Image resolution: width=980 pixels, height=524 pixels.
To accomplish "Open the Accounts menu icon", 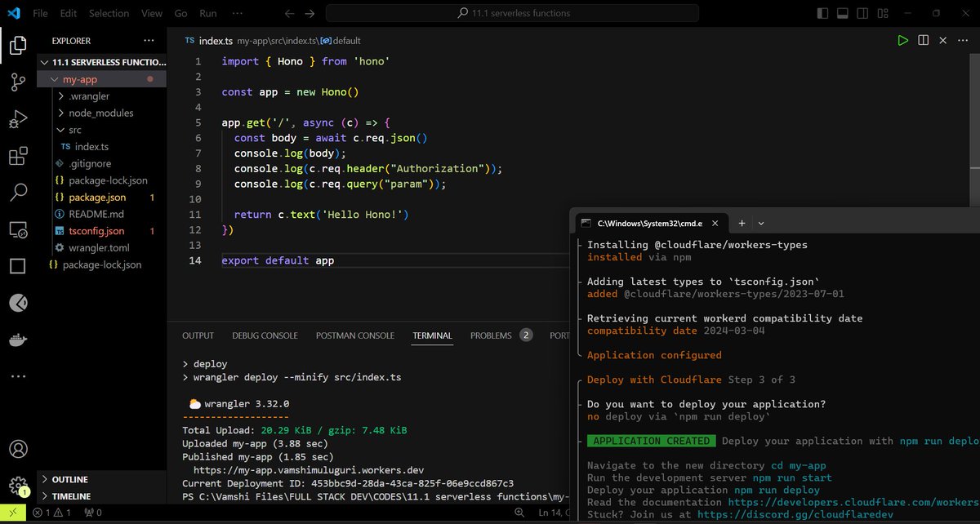I will click(18, 450).
